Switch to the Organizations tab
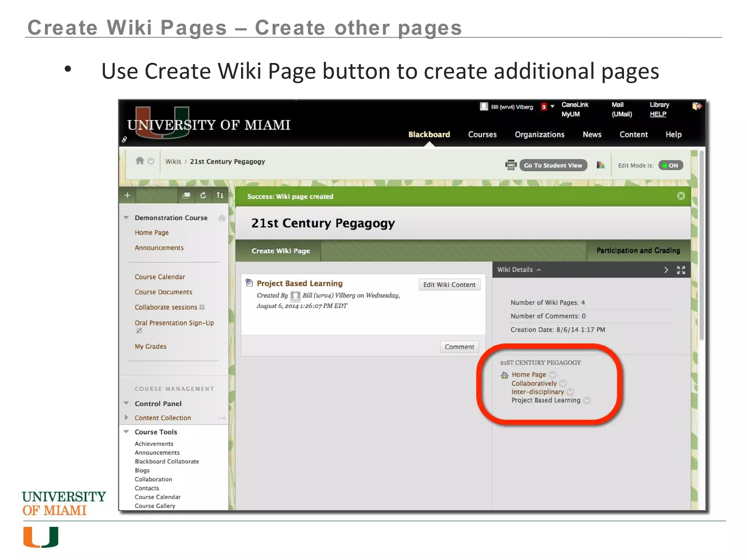Viewport: 747px width, 560px height. pyautogui.click(x=539, y=135)
